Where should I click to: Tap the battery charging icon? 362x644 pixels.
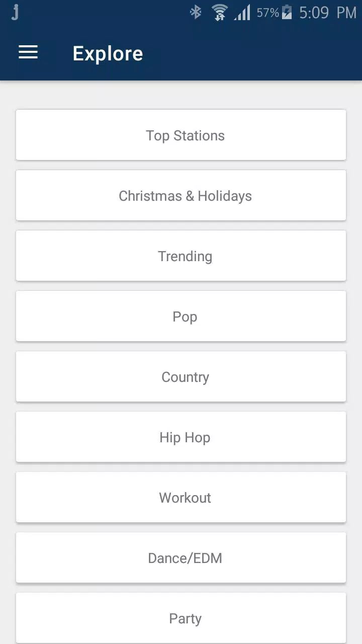(287, 13)
